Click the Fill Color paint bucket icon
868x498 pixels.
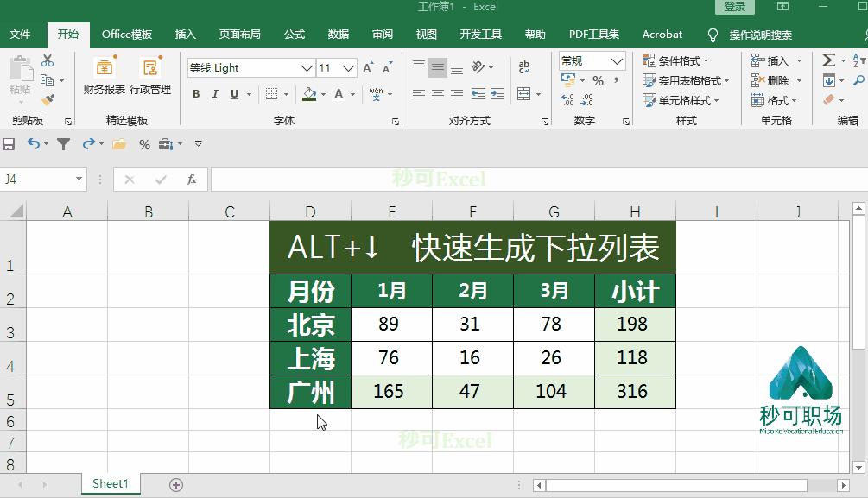point(308,92)
